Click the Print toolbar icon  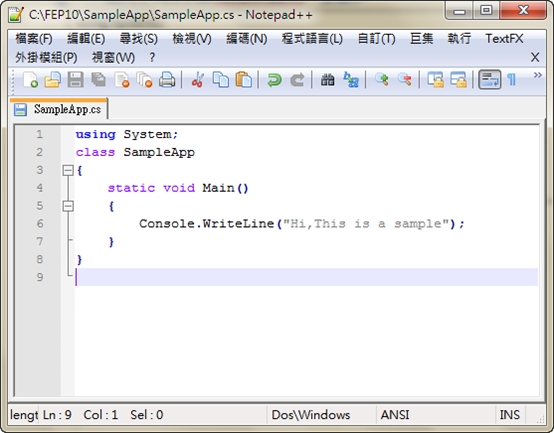pyautogui.click(x=167, y=79)
